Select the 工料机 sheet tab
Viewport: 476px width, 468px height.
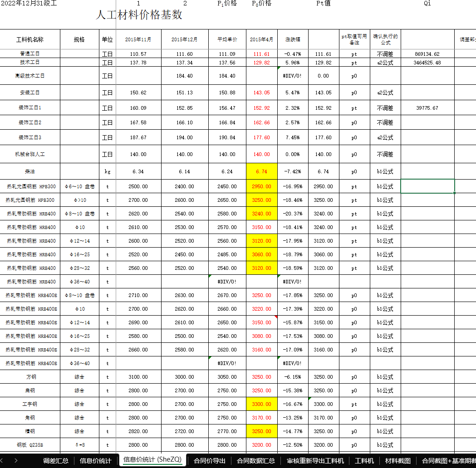(364, 461)
